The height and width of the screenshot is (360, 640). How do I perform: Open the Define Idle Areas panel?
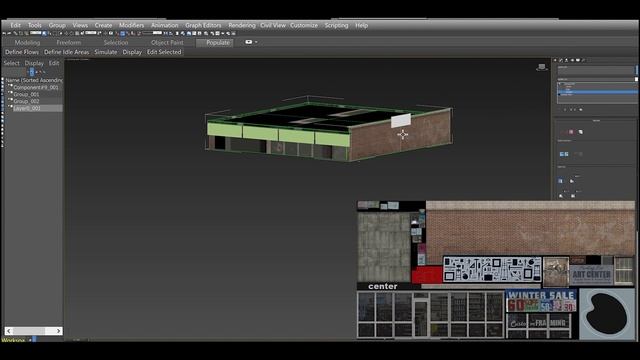[x=67, y=52]
